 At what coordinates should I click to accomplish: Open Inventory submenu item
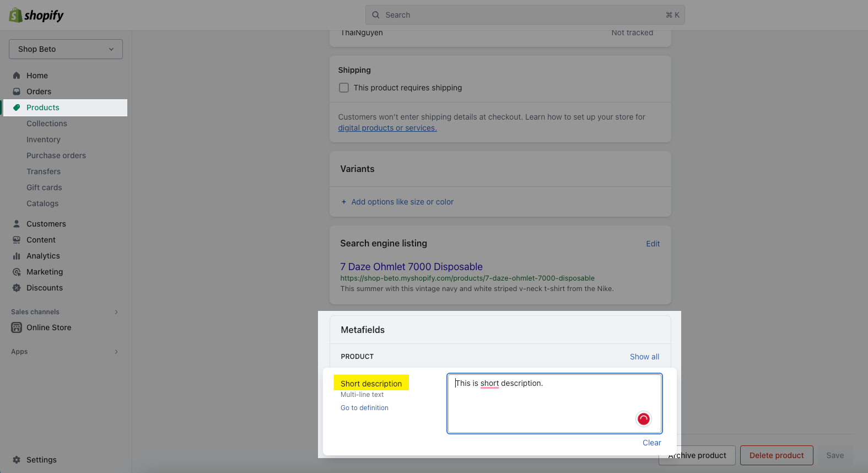point(44,139)
